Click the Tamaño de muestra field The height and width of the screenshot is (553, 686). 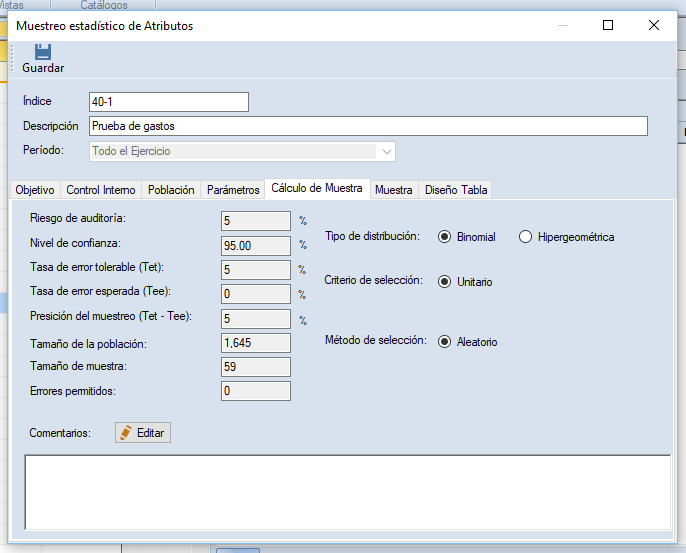(x=255, y=367)
